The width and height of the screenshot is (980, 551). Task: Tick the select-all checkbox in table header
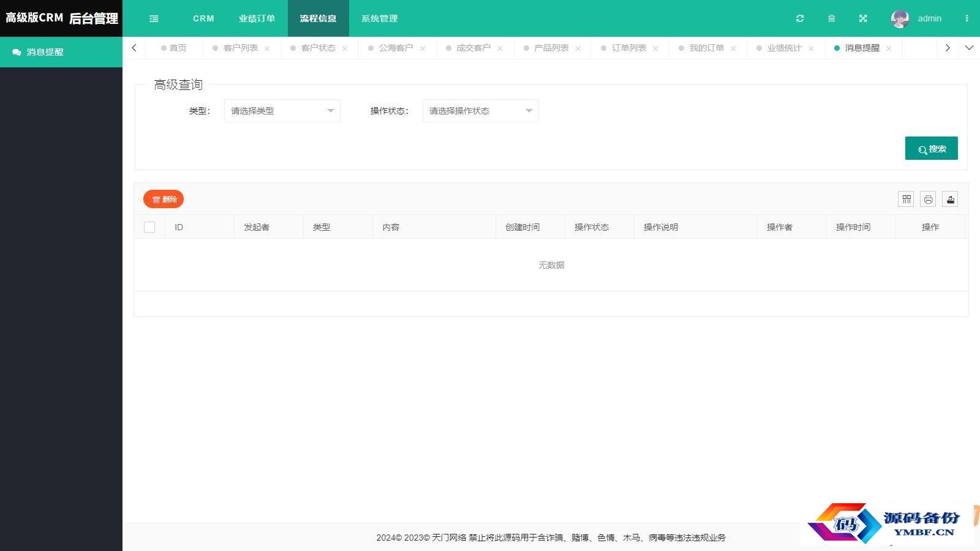coord(149,227)
